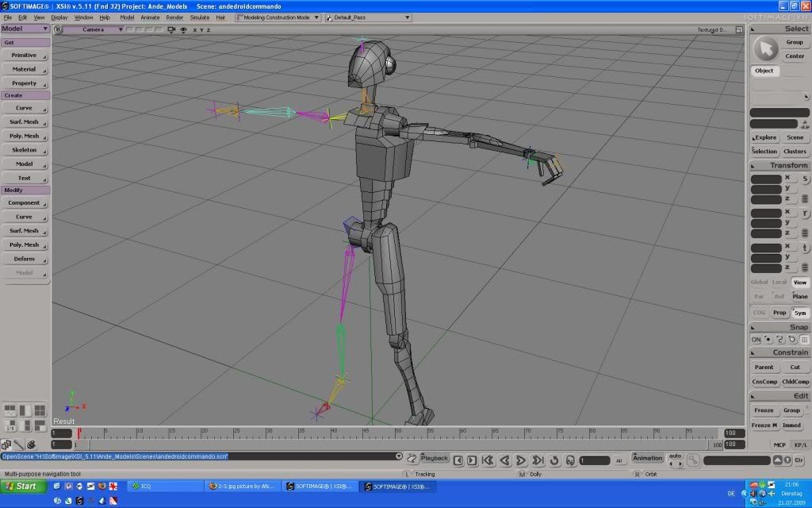Step to next frame

[x=472, y=460]
